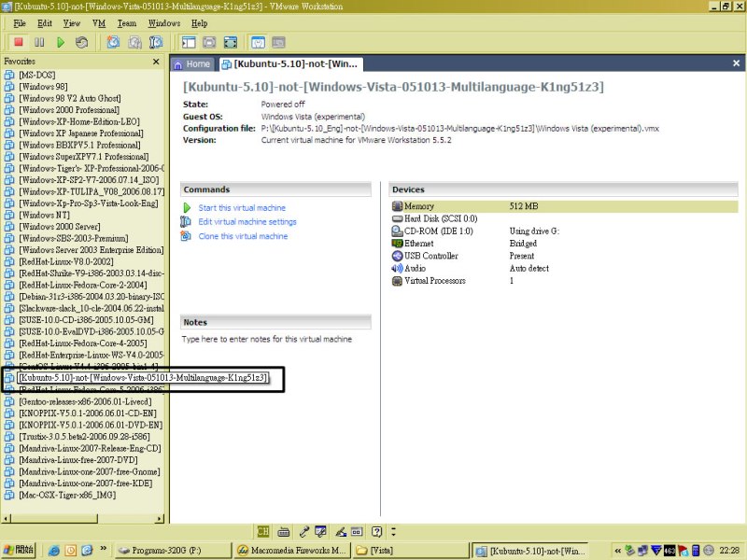747x560 pixels.
Task: Click Clone this virtual machine link
Action: pos(243,236)
